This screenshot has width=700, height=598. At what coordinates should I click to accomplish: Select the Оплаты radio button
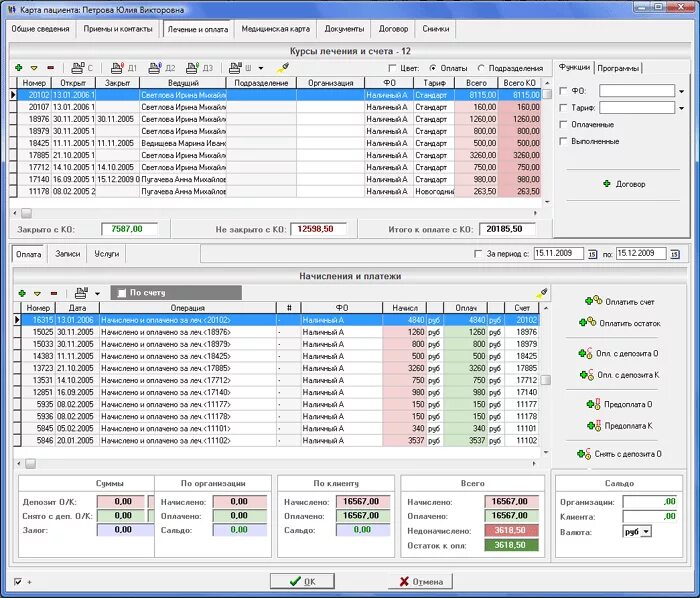[x=433, y=68]
